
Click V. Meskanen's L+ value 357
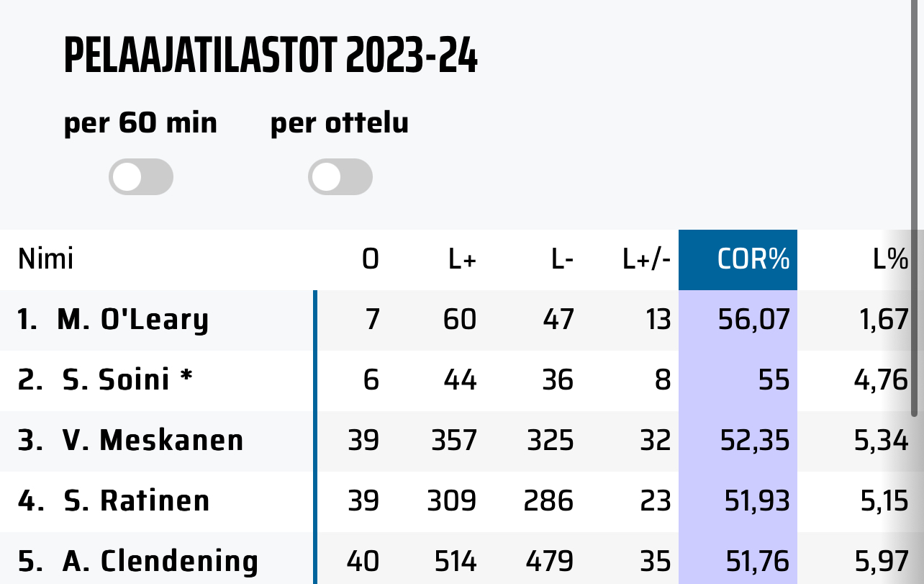pyautogui.click(x=453, y=441)
